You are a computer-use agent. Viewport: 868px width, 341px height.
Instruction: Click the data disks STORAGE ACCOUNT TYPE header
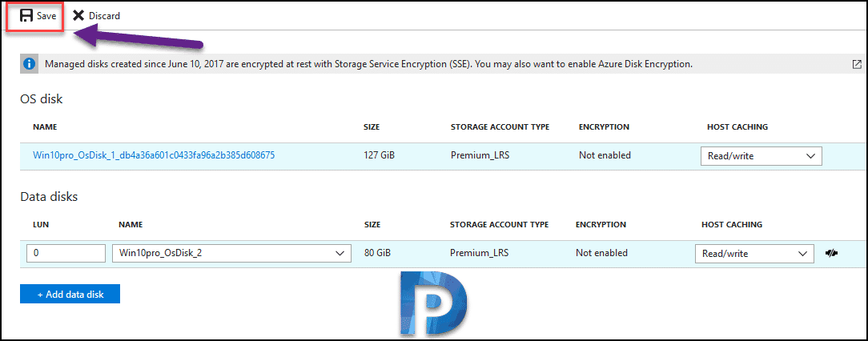tap(500, 225)
